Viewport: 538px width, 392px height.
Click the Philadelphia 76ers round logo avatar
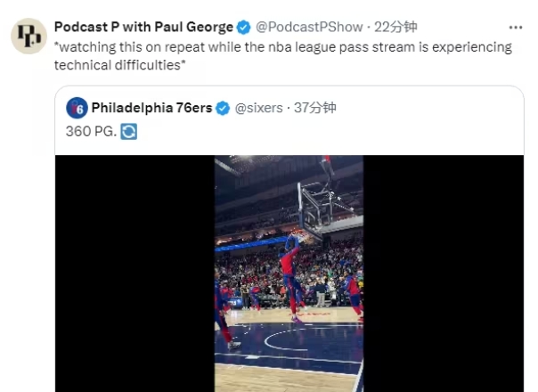click(x=77, y=108)
